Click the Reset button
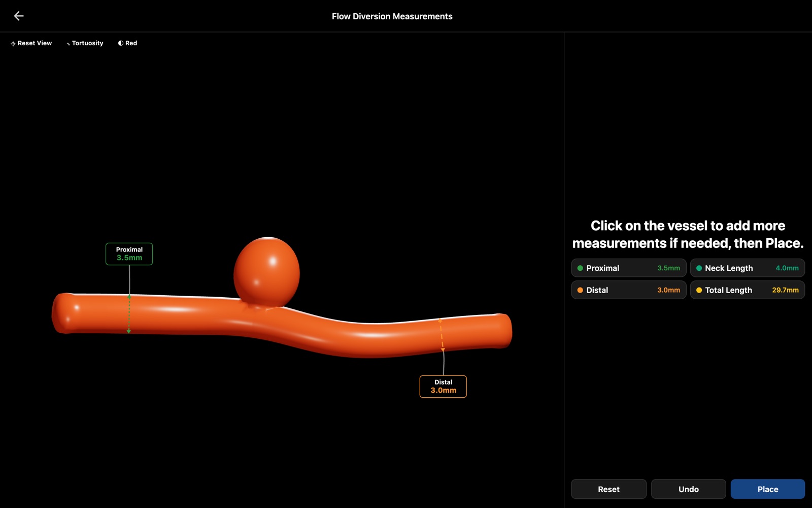Image resolution: width=812 pixels, height=508 pixels. 608,489
